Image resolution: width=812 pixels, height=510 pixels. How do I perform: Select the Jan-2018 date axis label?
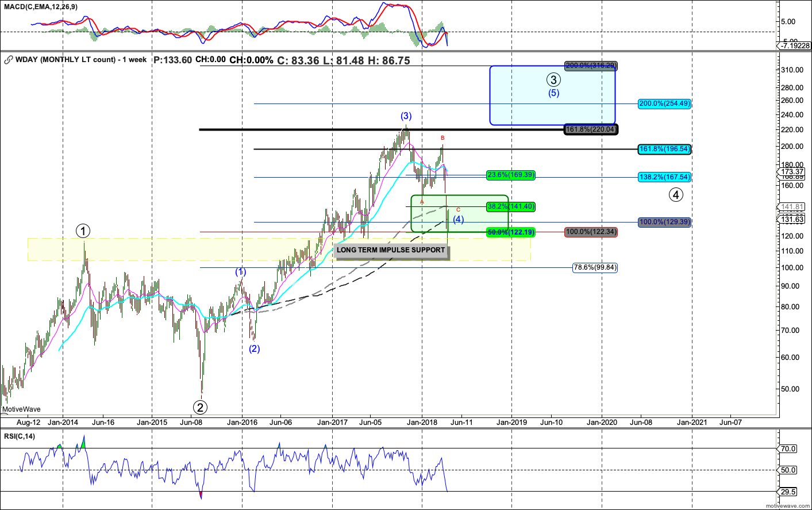click(422, 422)
